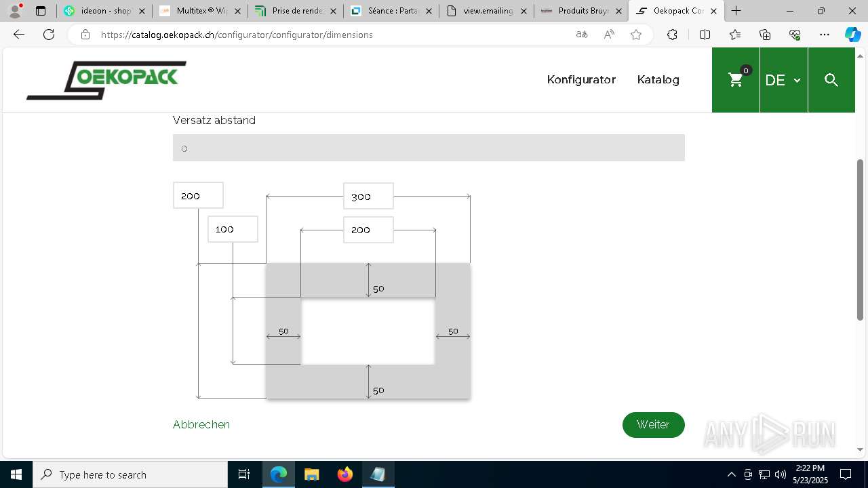Edit the outer width field 300
868x488 pixels.
(x=368, y=196)
